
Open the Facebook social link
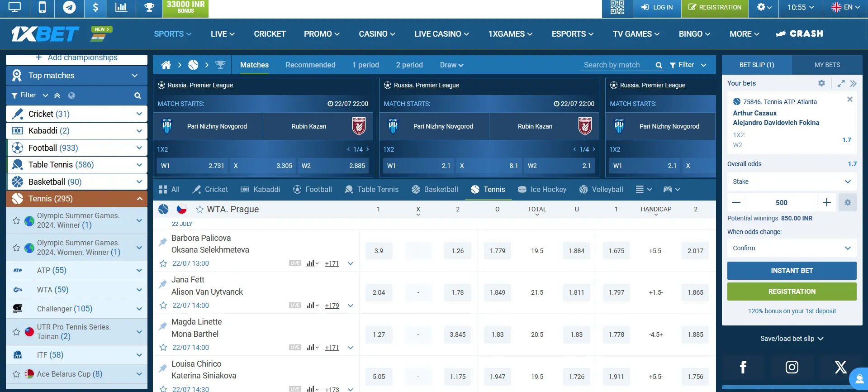point(743,367)
